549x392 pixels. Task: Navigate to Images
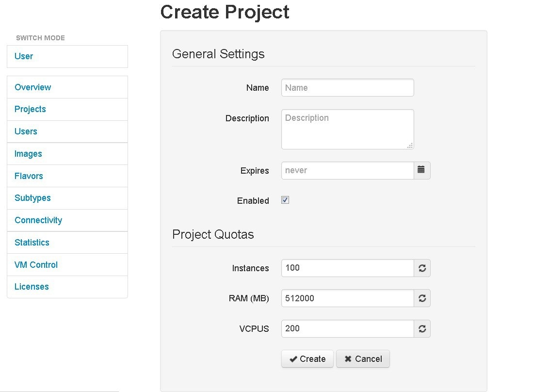(x=28, y=154)
